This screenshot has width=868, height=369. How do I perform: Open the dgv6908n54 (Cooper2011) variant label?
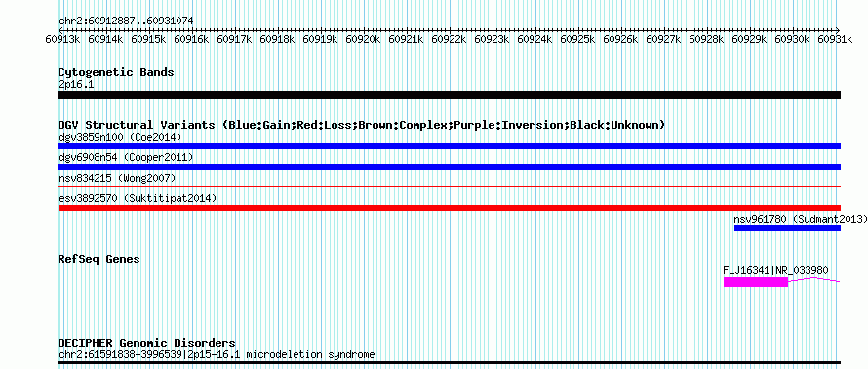click(126, 157)
